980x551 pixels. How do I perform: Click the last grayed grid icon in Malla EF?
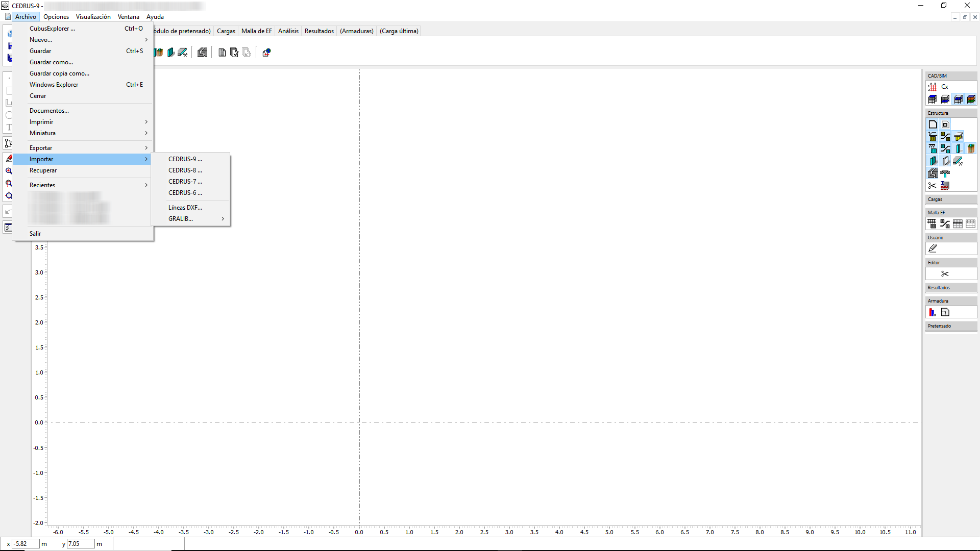tap(970, 223)
